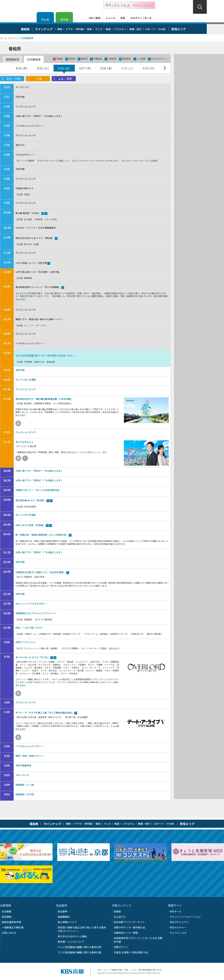Jump to よる・深夜 time section
Screen dimensions: 224x980
click(64, 79)
